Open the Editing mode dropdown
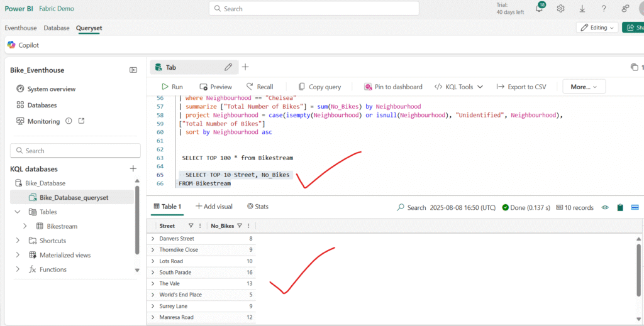 [597, 28]
